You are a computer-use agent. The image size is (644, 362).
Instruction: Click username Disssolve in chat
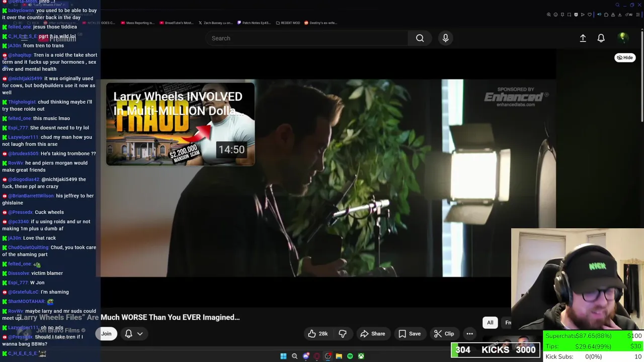click(x=19, y=274)
